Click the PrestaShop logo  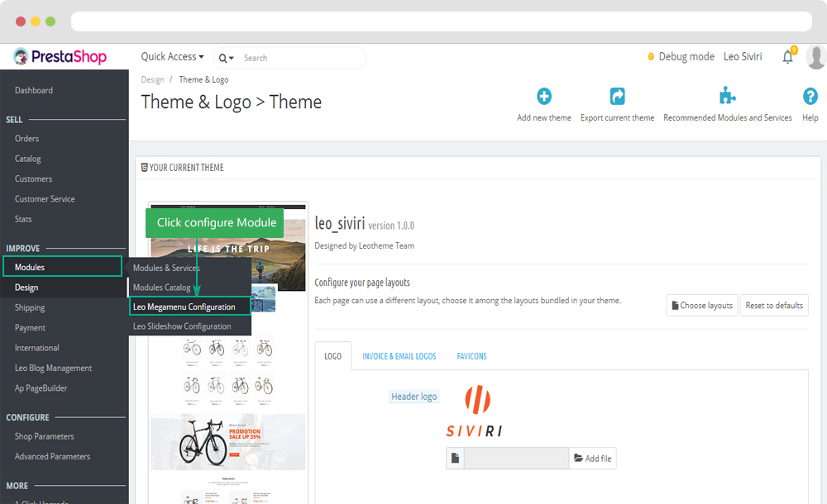point(60,56)
